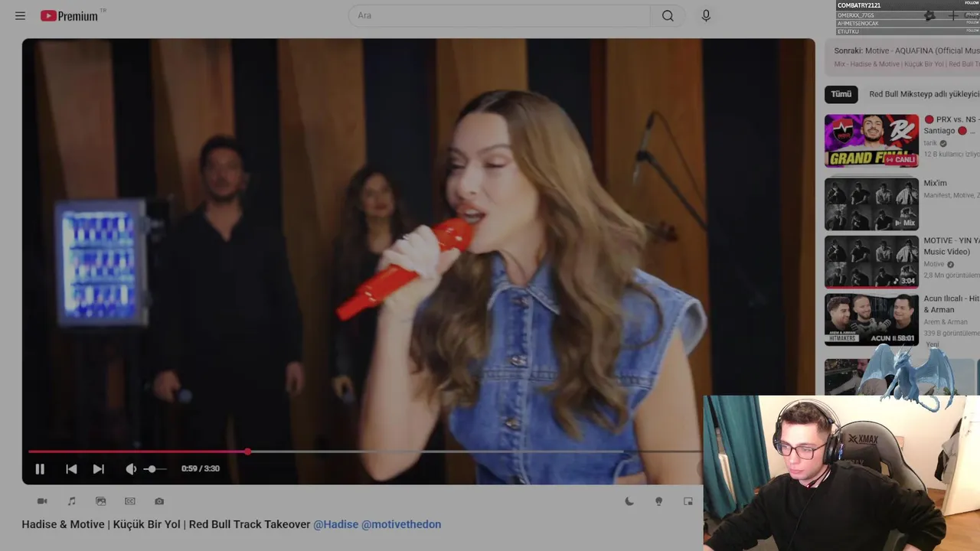The width and height of the screenshot is (980, 551).
Task: Pause the playing video
Action: click(40, 469)
